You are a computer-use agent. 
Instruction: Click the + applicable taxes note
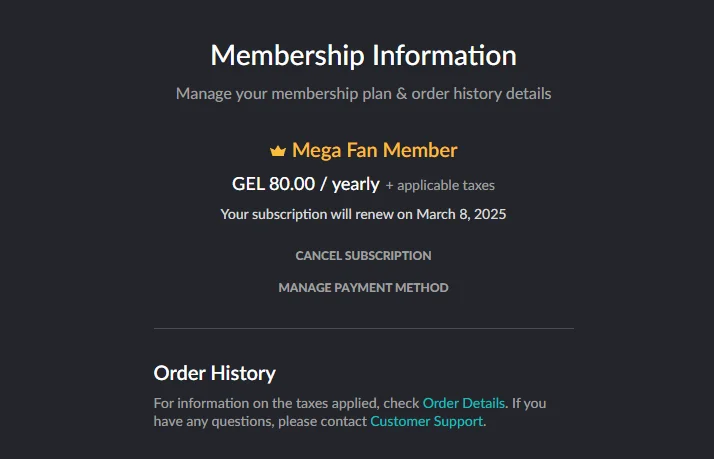440,185
